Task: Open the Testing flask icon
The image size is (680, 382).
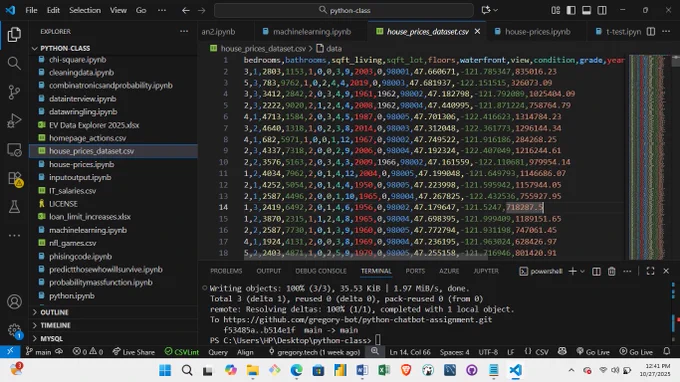Action: pyautogui.click(x=14, y=207)
